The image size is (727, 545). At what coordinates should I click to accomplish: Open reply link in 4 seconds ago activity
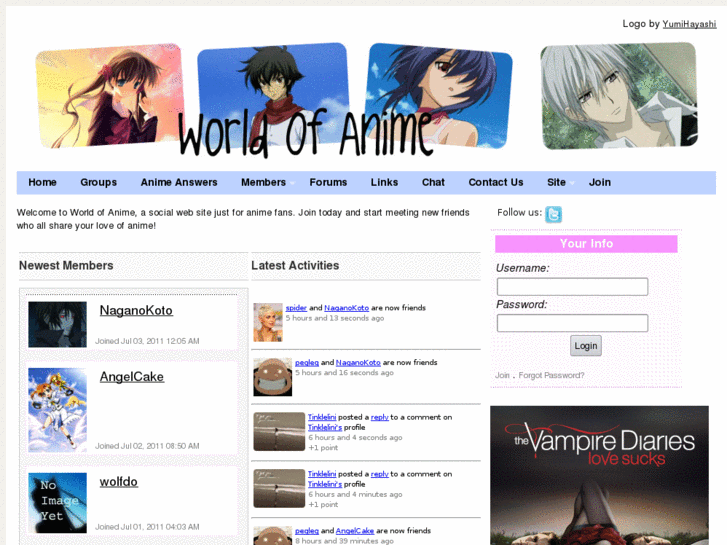tap(380, 417)
